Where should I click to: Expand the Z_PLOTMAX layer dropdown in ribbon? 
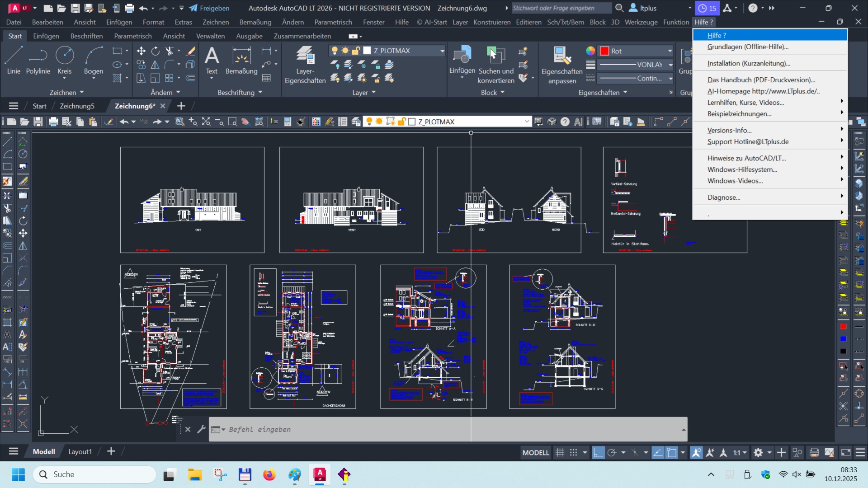442,51
